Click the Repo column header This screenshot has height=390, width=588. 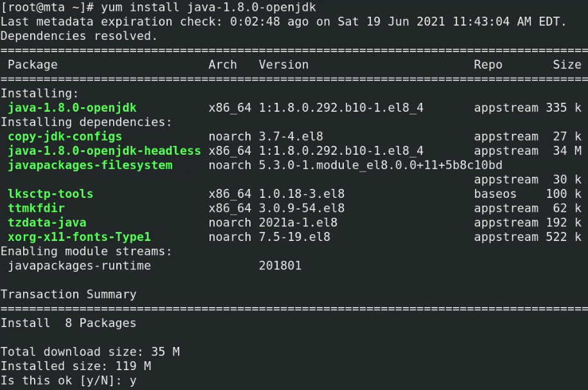tap(488, 65)
